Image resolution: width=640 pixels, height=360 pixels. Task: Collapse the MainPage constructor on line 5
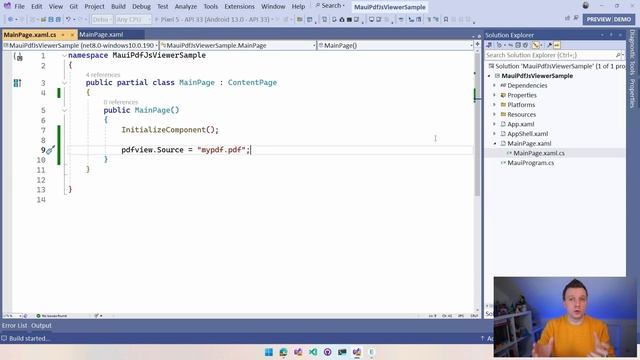pyautogui.click(x=64, y=110)
